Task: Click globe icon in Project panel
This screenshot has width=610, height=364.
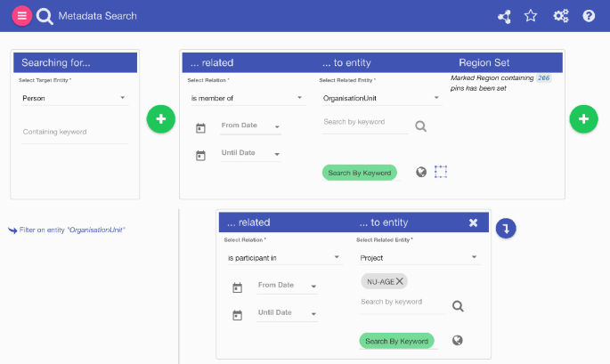Action: [458, 340]
